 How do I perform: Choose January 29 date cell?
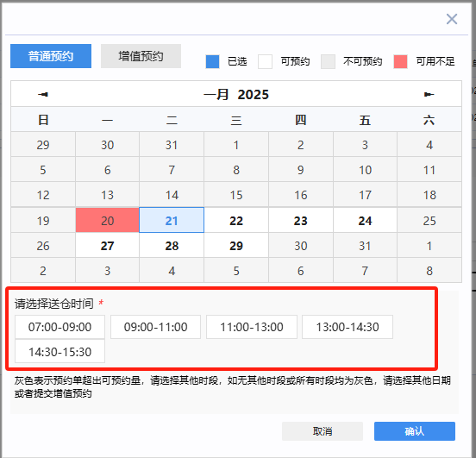pos(236,246)
